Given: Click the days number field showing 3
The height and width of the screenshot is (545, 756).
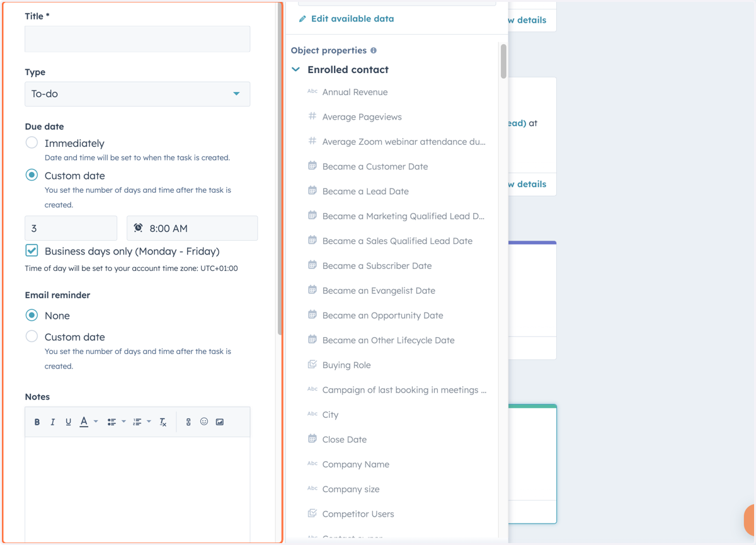Looking at the screenshot, I should pos(71,228).
